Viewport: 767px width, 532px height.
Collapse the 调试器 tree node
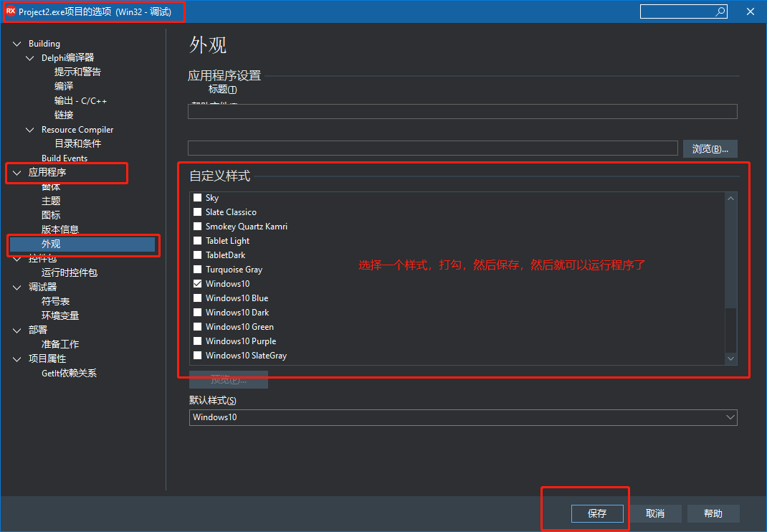(x=17, y=288)
